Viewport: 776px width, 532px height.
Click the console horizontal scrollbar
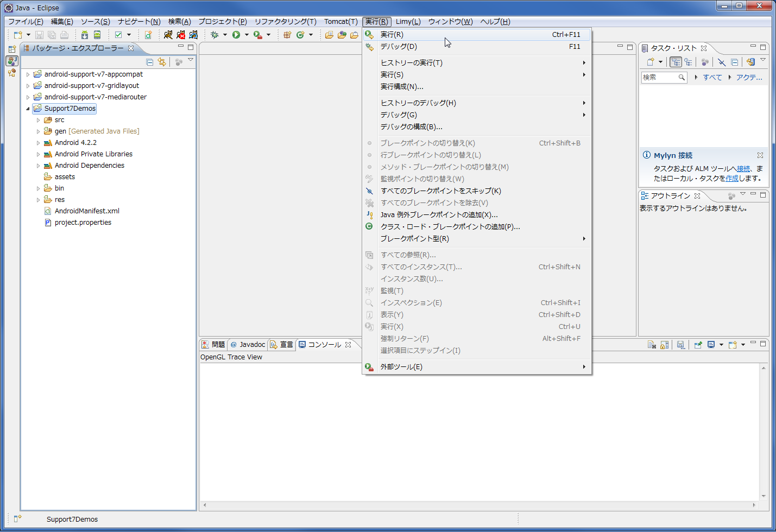click(x=479, y=505)
